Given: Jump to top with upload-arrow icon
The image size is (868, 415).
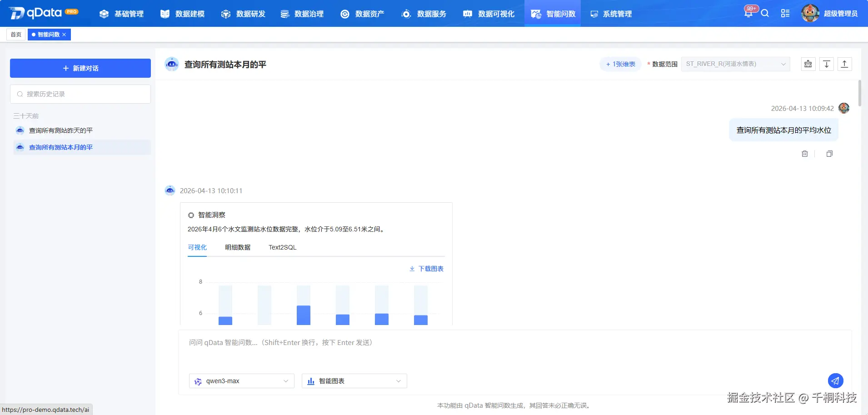Looking at the screenshot, I should pyautogui.click(x=844, y=64).
